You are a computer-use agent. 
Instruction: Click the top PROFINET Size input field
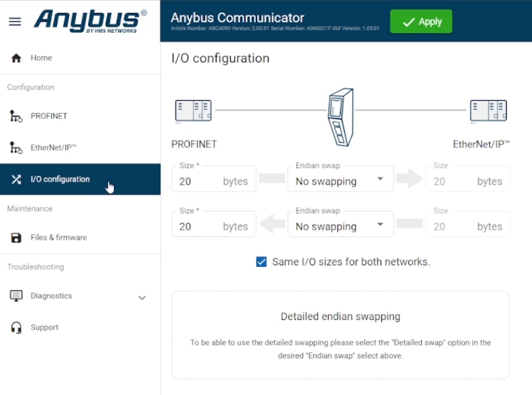coord(214,179)
